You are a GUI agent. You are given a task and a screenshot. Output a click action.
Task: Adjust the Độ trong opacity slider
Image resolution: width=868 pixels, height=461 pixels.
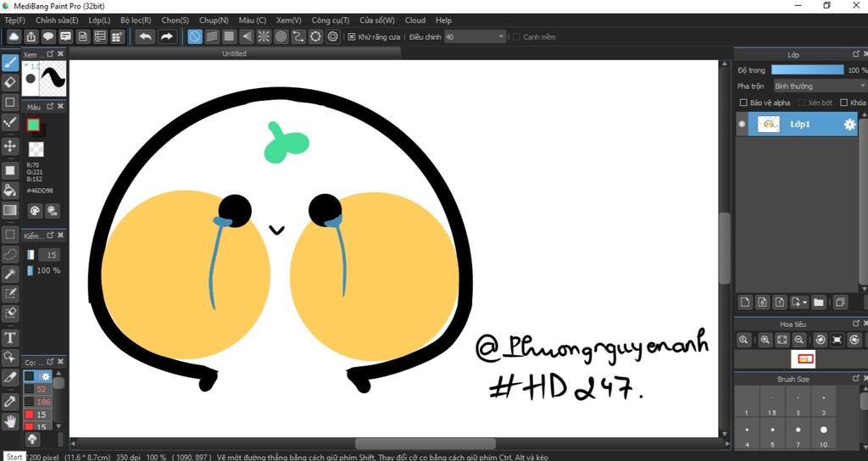click(x=807, y=70)
